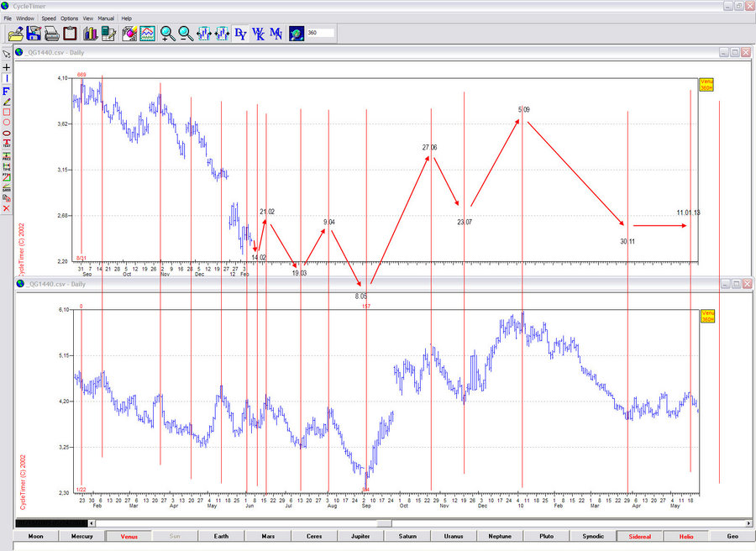Open the Manual menu
Image resolution: width=756 pixels, height=551 pixels.
click(x=106, y=18)
